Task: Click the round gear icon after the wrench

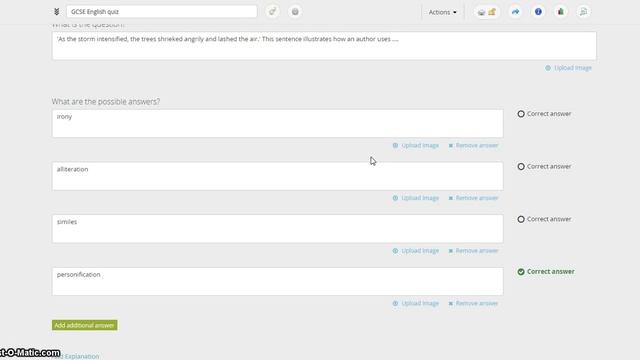Action: pos(295,12)
